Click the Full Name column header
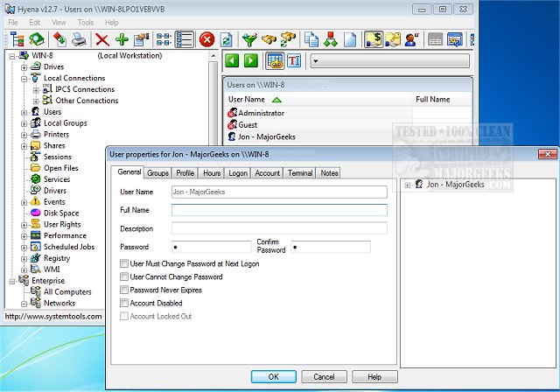The height and width of the screenshot is (392, 560). (x=442, y=100)
